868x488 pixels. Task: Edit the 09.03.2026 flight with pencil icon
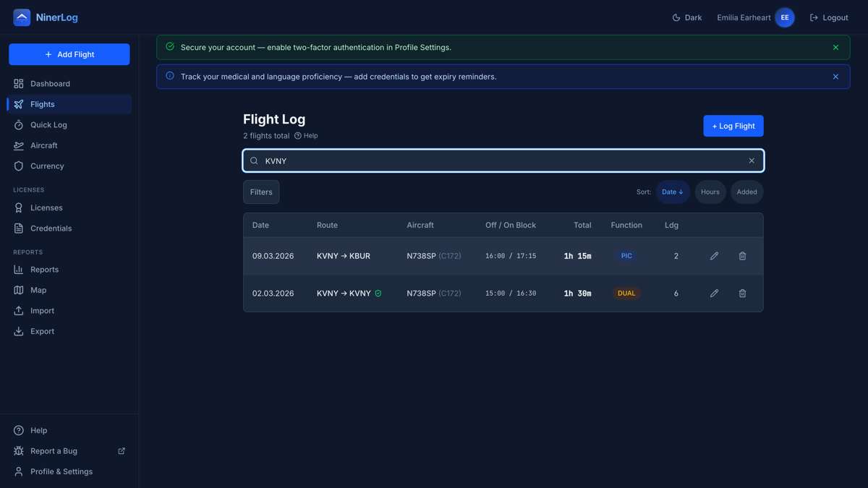714,256
